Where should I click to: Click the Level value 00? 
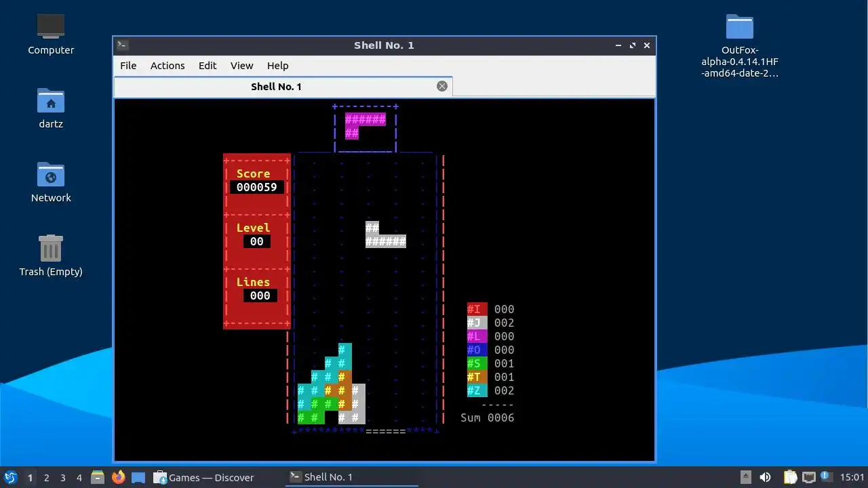(257, 241)
